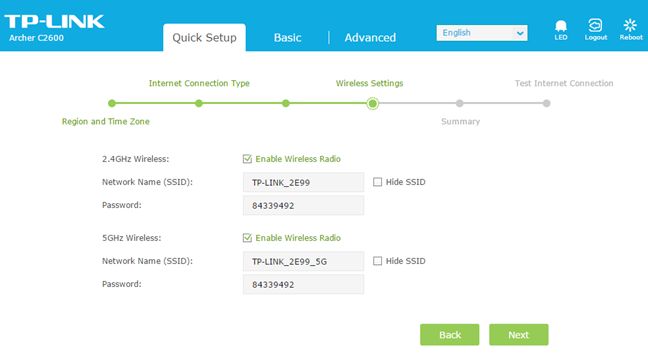Click the Back button
Screen dimensions: 648x360
point(450,335)
